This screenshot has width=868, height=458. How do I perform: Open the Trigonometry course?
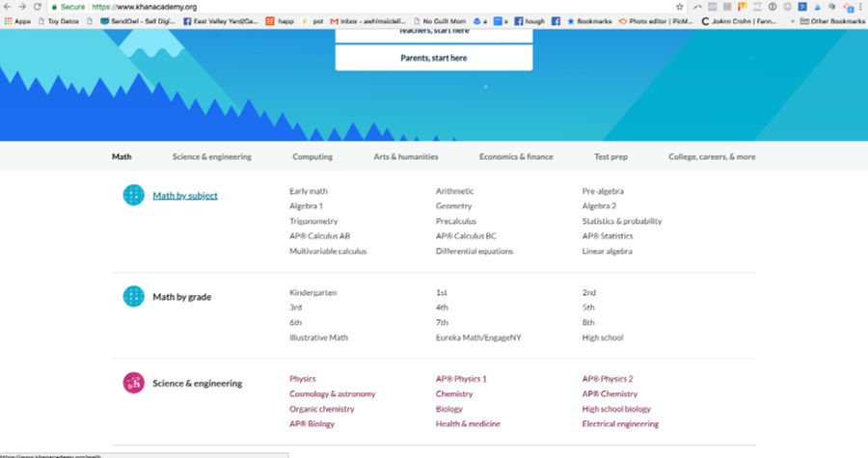click(313, 221)
